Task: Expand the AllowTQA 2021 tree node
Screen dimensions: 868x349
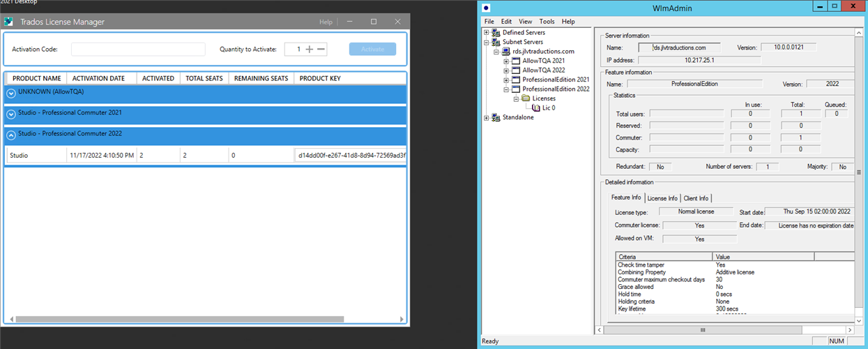Action: pos(506,61)
